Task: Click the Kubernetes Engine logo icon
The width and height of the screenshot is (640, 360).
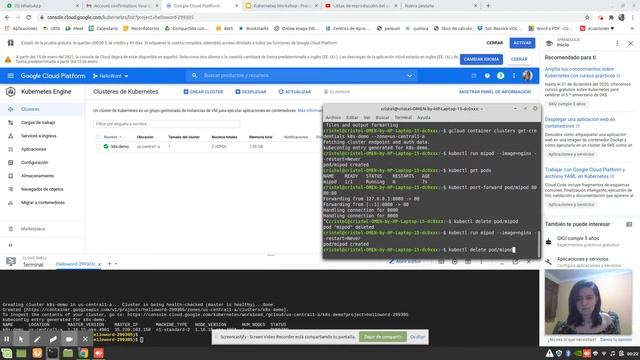Action: pos(11,92)
